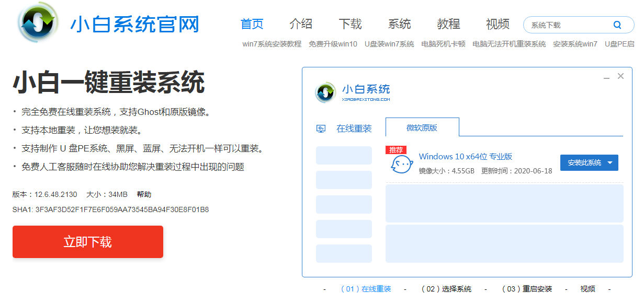Select the (02) 选择系统 step
The height and width of the screenshot is (304, 644).
(x=446, y=289)
